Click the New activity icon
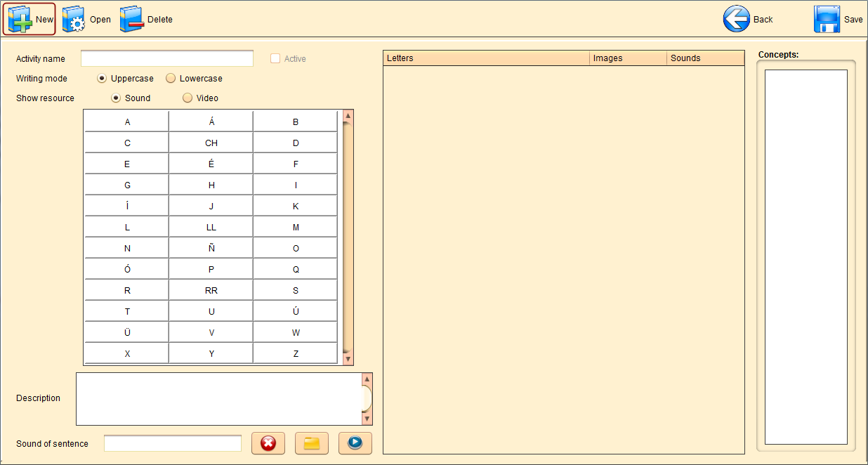Screen dimensions: 868x465 point(20,19)
